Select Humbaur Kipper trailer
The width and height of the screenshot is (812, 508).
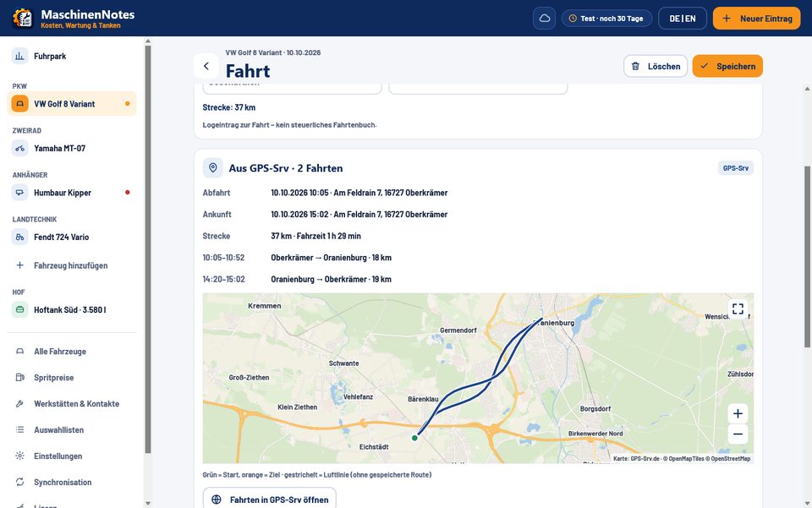[x=71, y=193]
